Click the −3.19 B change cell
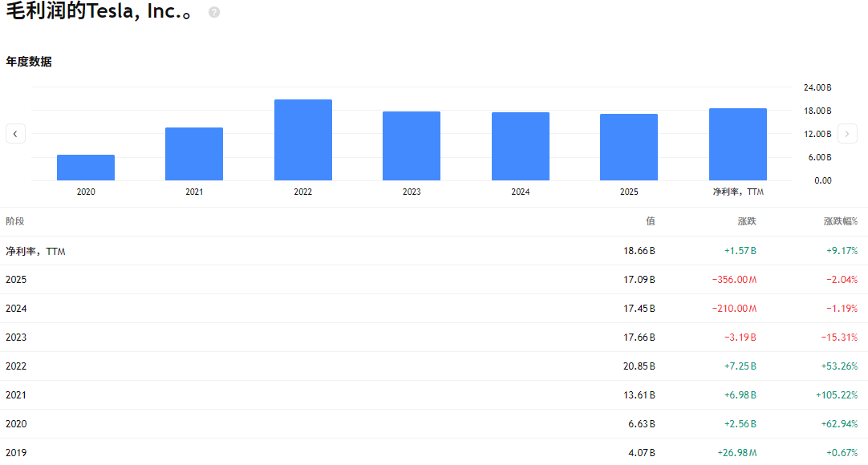Image resolution: width=868 pixels, height=465 pixels. tap(740, 338)
